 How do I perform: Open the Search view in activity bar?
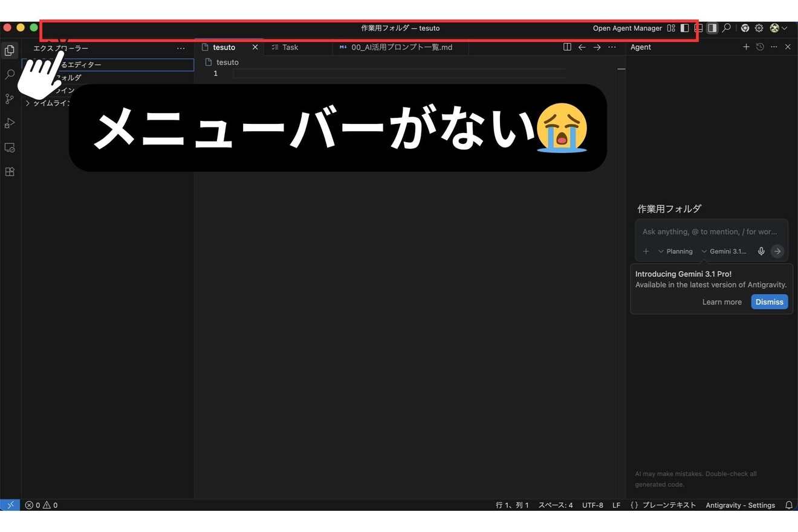coord(10,74)
